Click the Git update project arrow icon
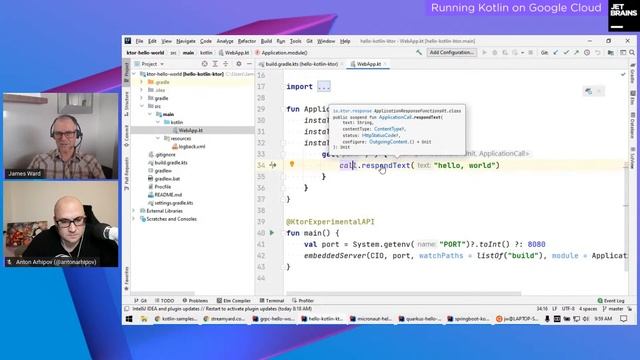640x360 pixels. tap(556, 52)
